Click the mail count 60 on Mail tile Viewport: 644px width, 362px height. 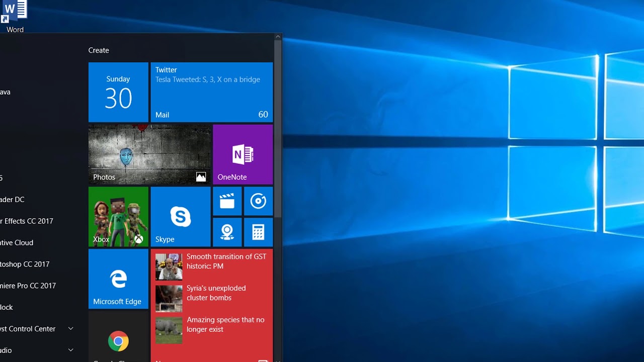(263, 115)
